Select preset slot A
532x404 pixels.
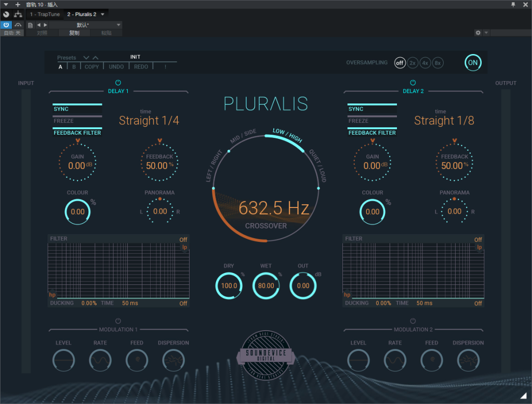pos(60,67)
